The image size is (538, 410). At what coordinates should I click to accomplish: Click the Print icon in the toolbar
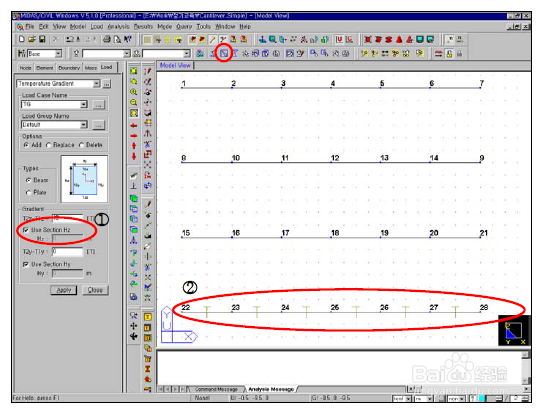(x=107, y=39)
